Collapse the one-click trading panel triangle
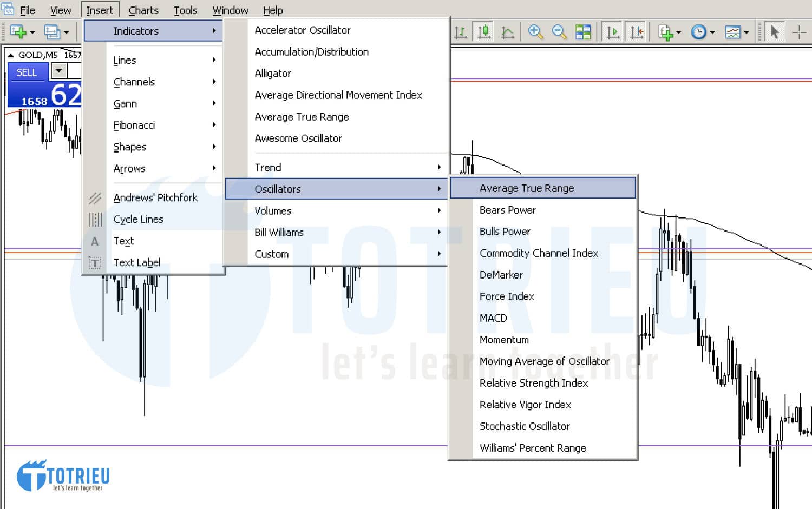 click(11, 55)
